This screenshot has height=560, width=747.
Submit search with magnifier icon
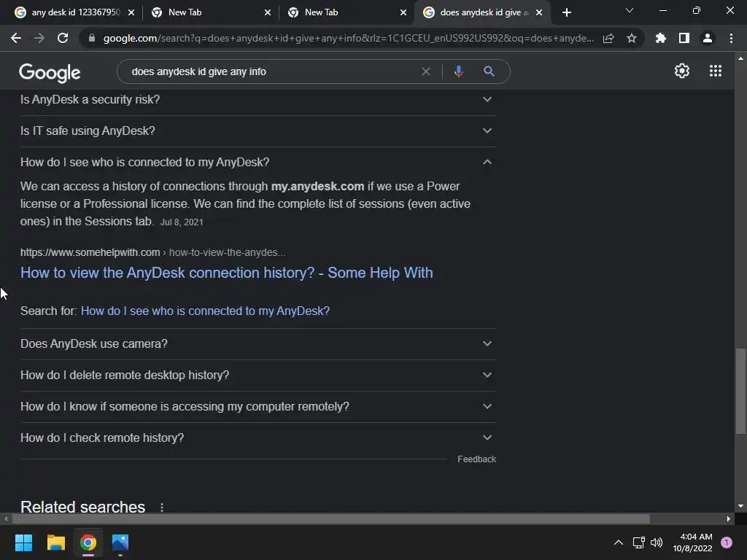(489, 71)
